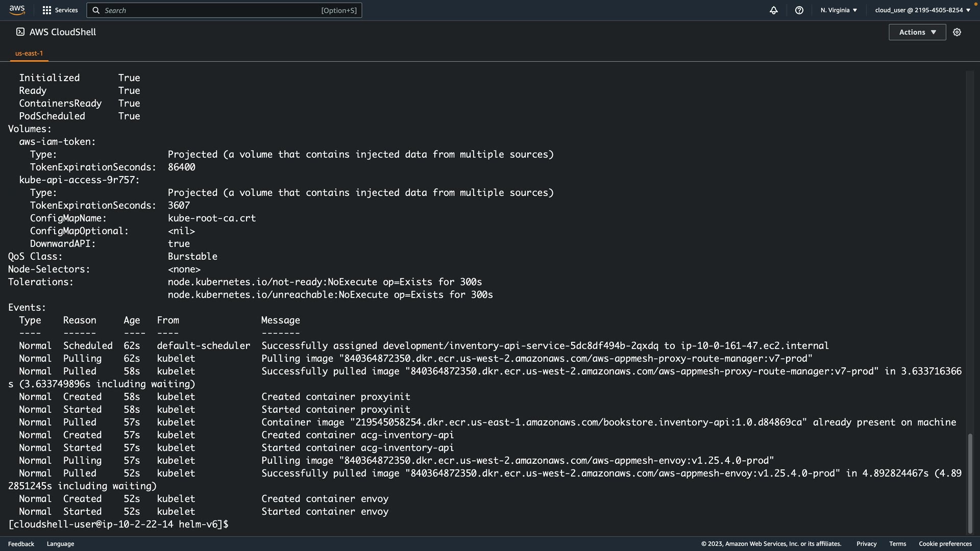This screenshot has height=551, width=980.
Task: Click the notifications bell icon
Action: (774, 10)
